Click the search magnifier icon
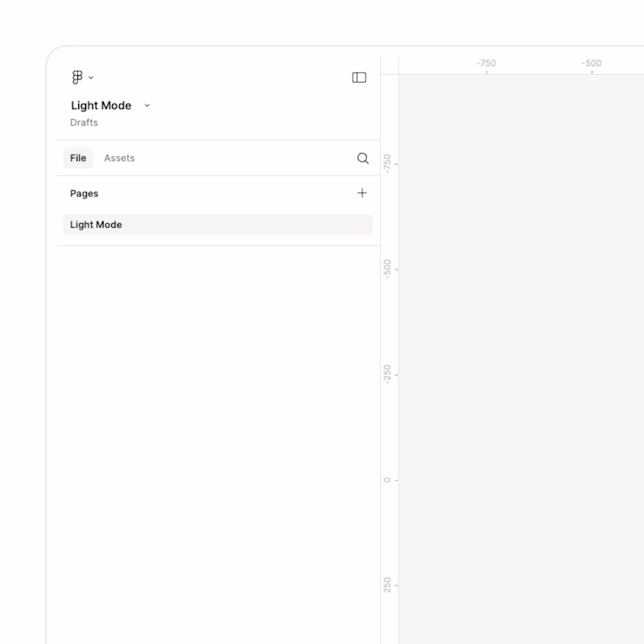This screenshot has height=644, width=644. 363,158
